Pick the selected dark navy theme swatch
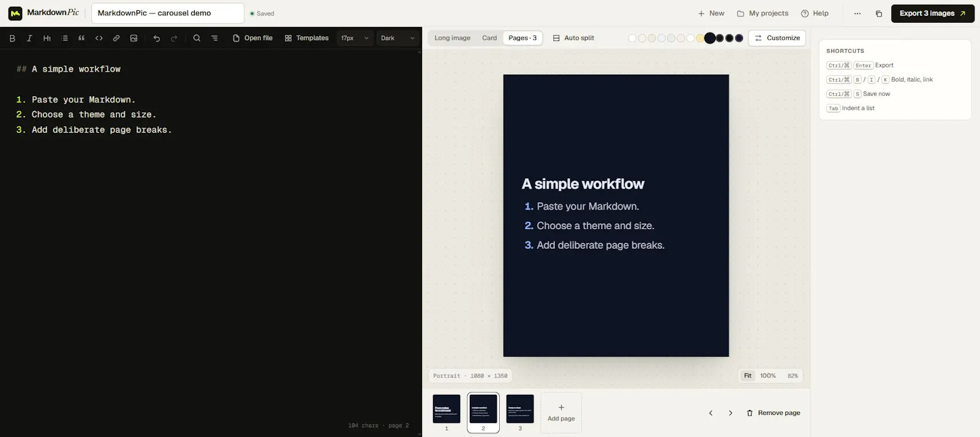The width and height of the screenshot is (980, 437). point(710,38)
